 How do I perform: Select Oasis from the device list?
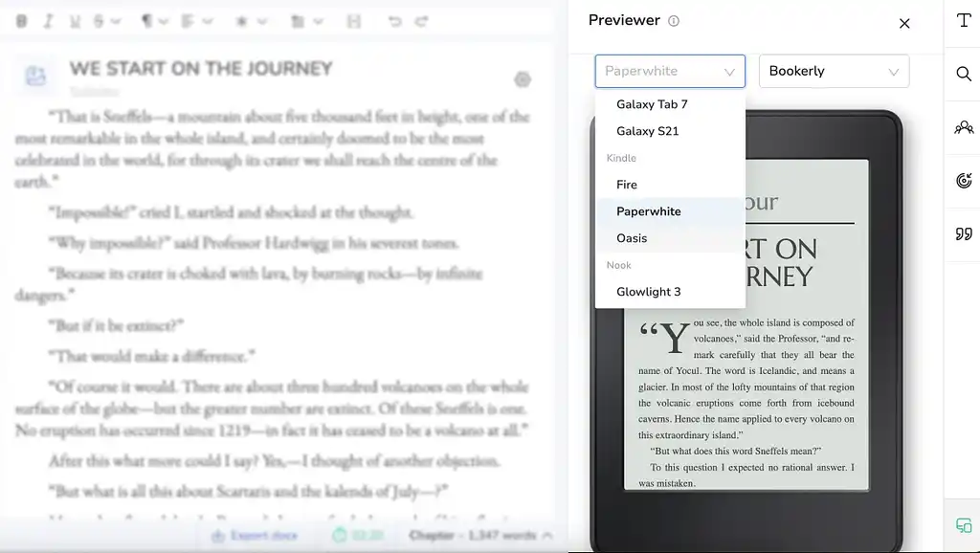[632, 238]
